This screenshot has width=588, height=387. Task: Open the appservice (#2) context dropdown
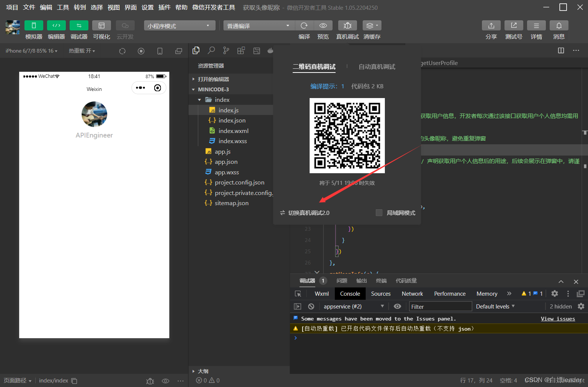(x=354, y=306)
